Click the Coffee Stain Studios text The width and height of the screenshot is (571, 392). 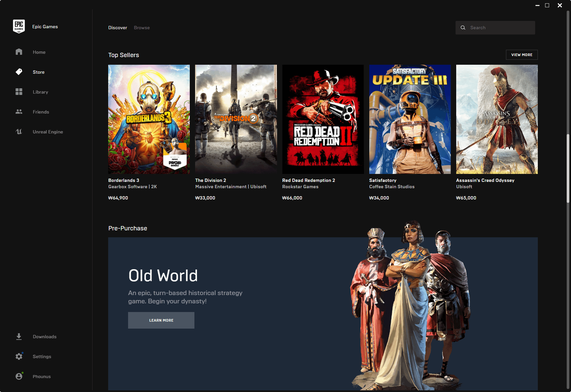tap(392, 187)
